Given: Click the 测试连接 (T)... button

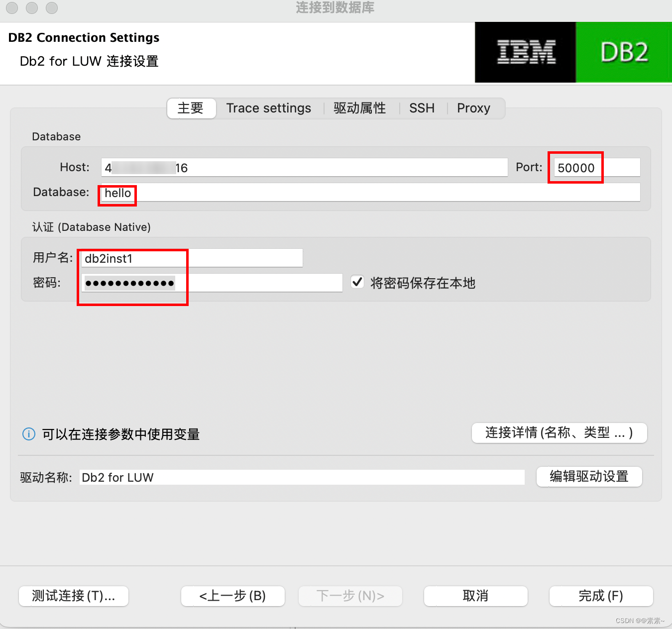Looking at the screenshot, I should 74,596.
